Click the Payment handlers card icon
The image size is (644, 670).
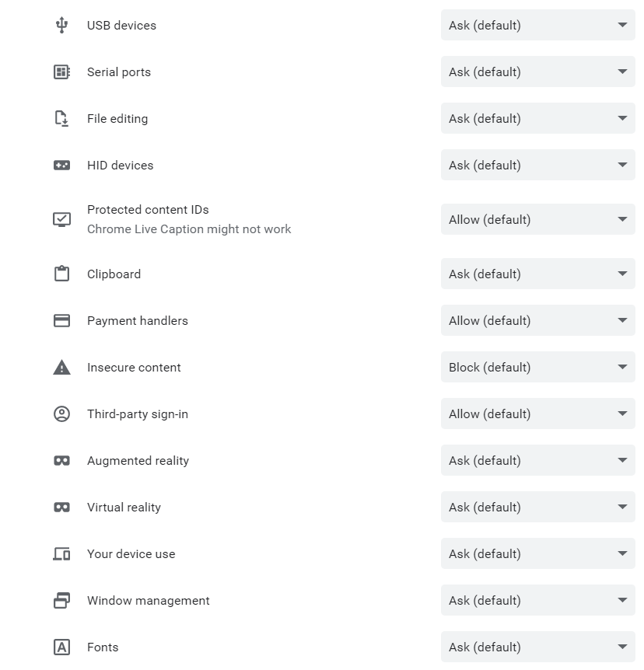pos(61,321)
